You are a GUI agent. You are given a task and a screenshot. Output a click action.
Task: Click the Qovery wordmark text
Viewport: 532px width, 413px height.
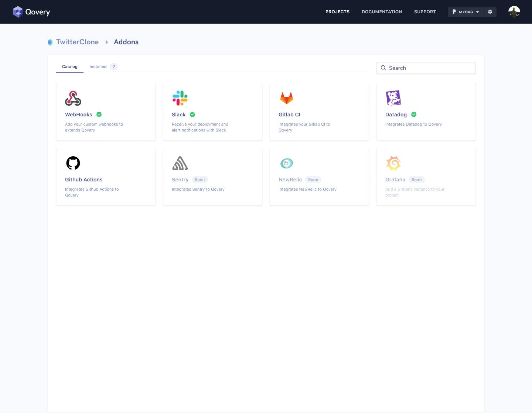(x=38, y=12)
